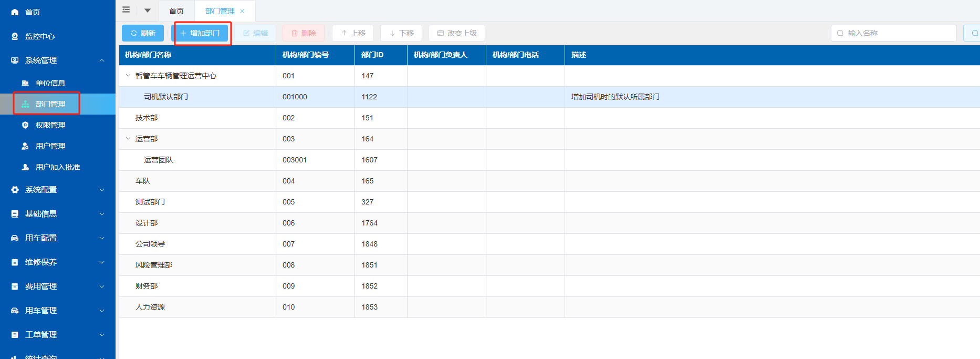Expand the 用车配置 sidebar menu
Screen dimensions: 980x359
[58, 238]
